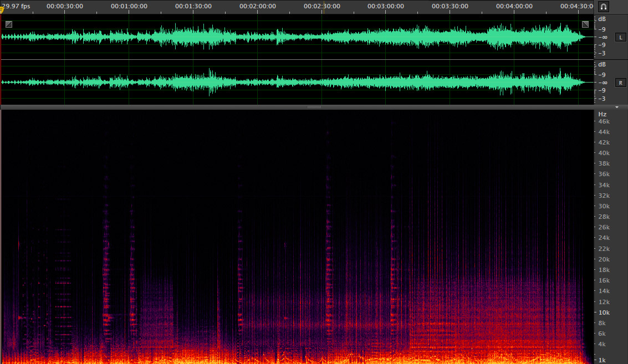This screenshot has height=364, width=628.
Task: Jump to 00:03:00:00 on the time ruler
Action: (x=386, y=7)
